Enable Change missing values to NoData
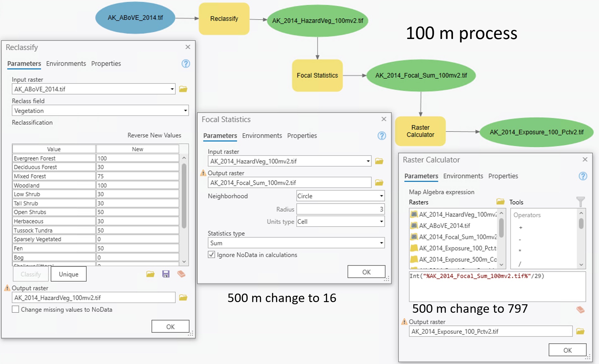The image size is (599, 364). click(x=15, y=309)
